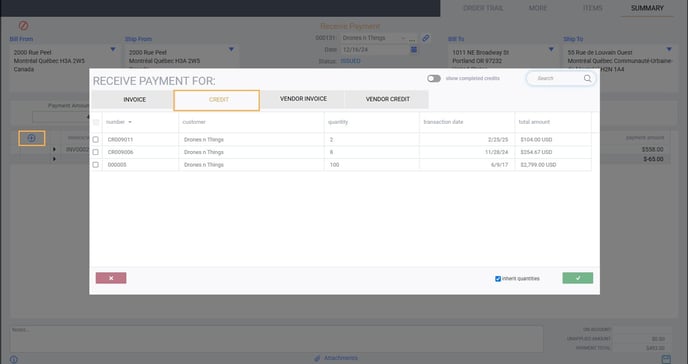Select the credit row CR009006 checkbox

(96, 152)
